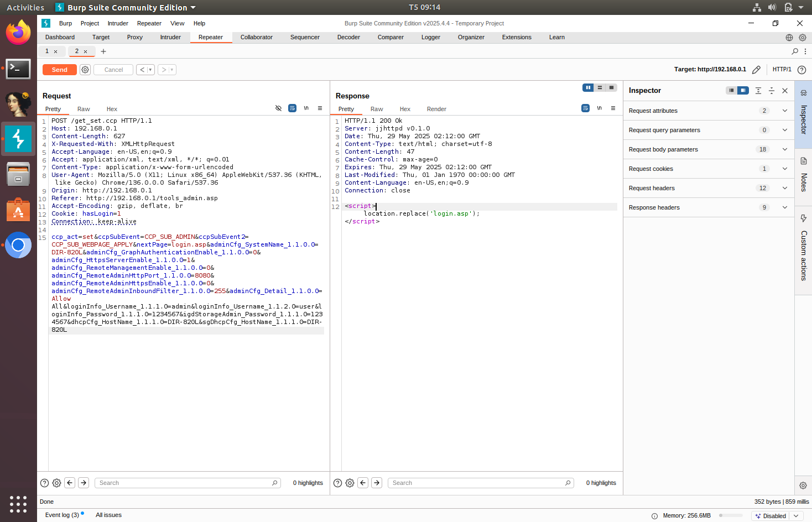Open Event log (3) link
812x522 pixels.
62,515
